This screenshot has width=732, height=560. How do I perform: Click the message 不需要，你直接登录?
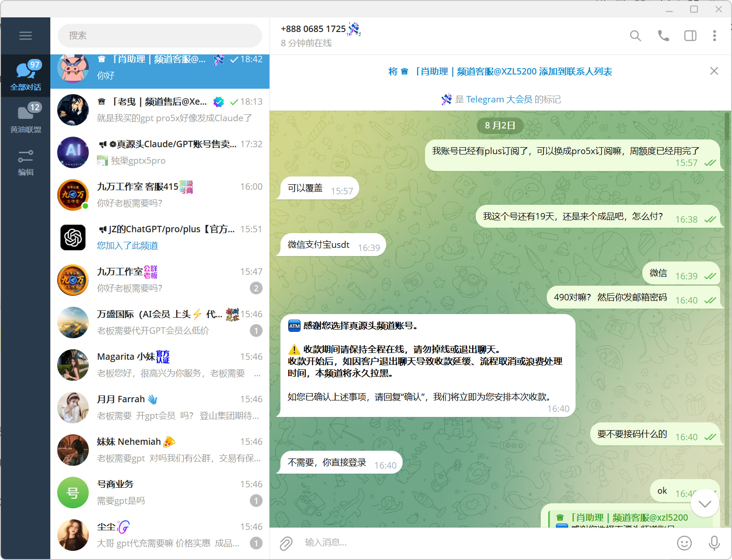342,463
